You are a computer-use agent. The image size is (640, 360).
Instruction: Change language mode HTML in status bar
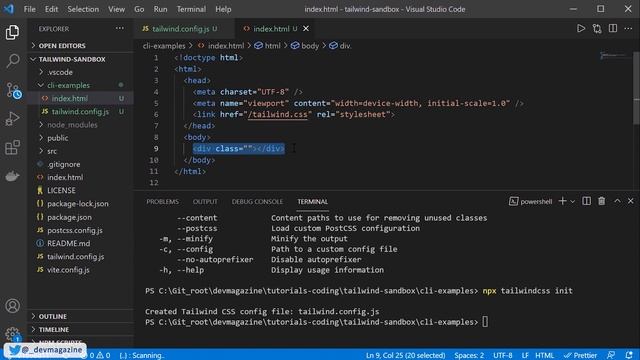coord(544,355)
